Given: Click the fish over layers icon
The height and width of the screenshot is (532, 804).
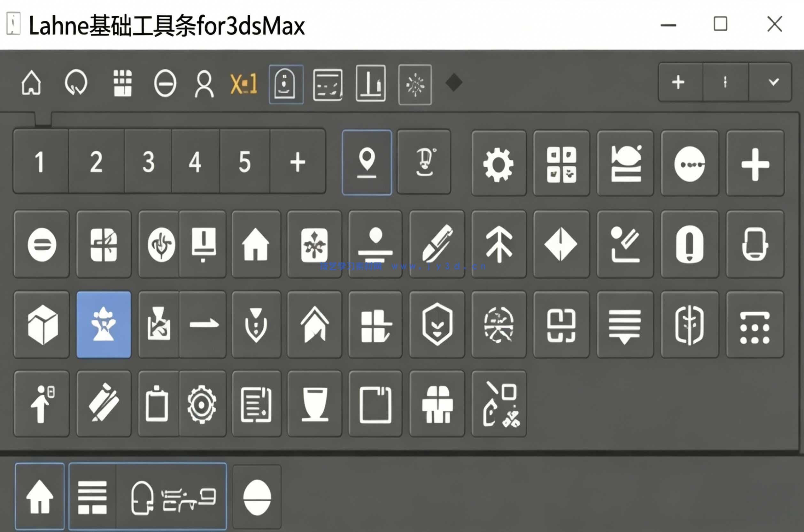Looking at the screenshot, I should pos(625,163).
